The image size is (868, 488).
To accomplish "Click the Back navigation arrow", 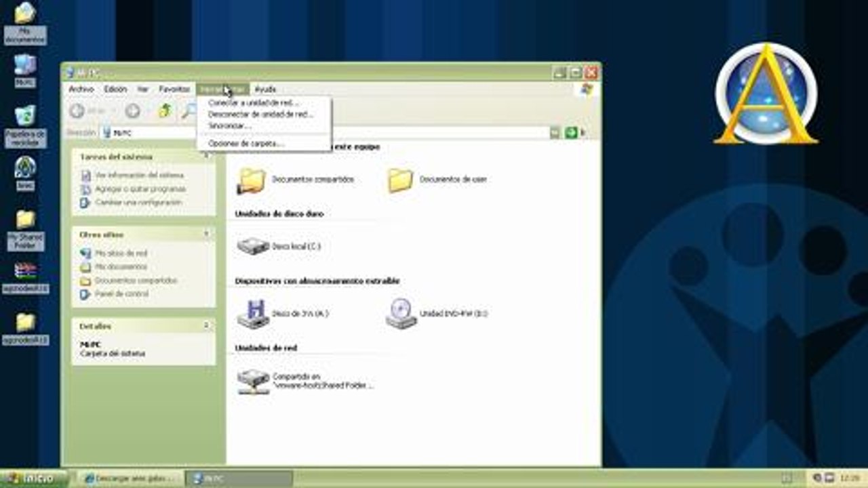I will (x=77, y=111).
